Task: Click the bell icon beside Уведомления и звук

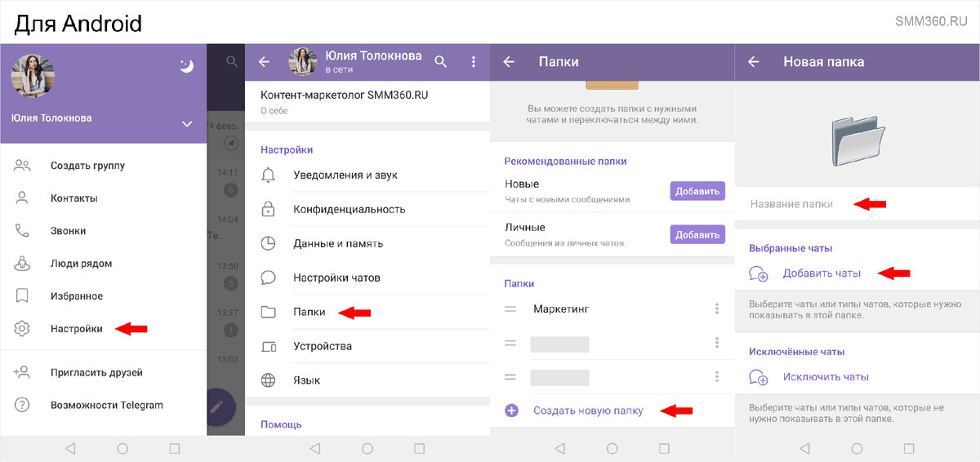Action: click(x=268, y=175)
